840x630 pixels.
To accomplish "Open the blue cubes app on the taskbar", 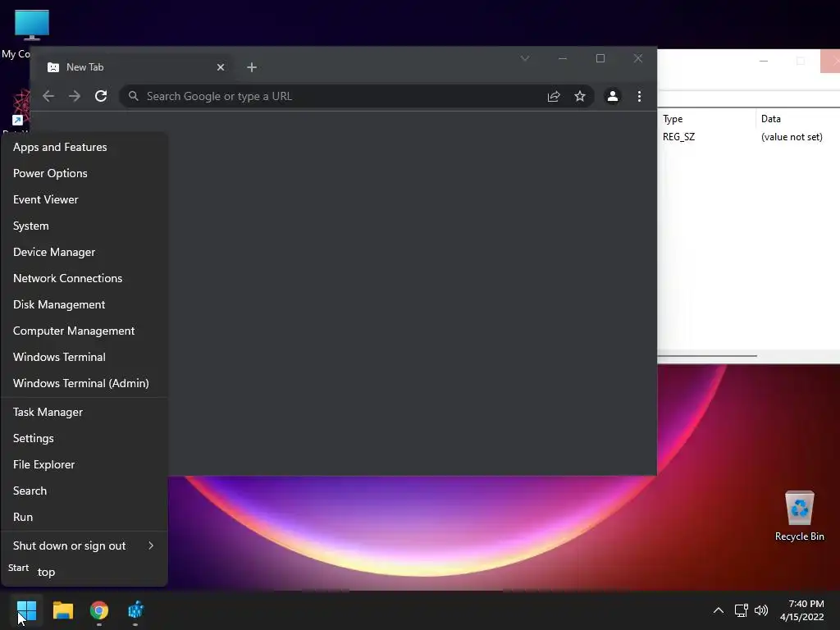I will tap(135, 610).
